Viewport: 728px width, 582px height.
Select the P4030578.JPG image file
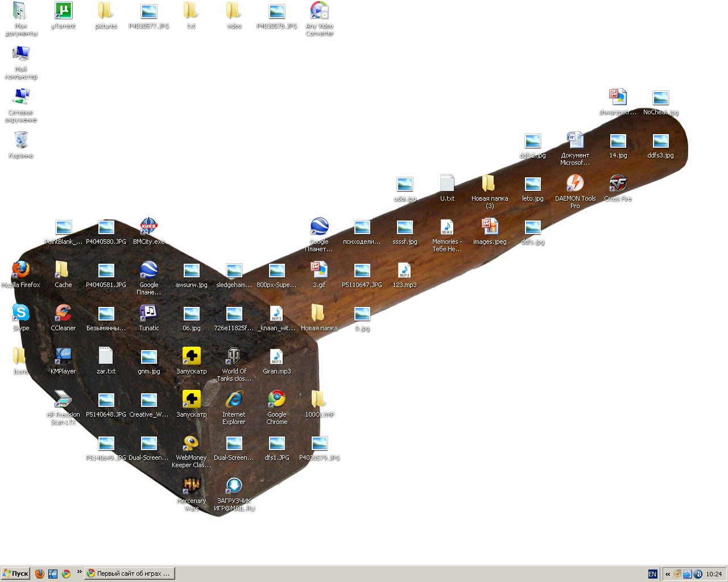coord(277,16)
